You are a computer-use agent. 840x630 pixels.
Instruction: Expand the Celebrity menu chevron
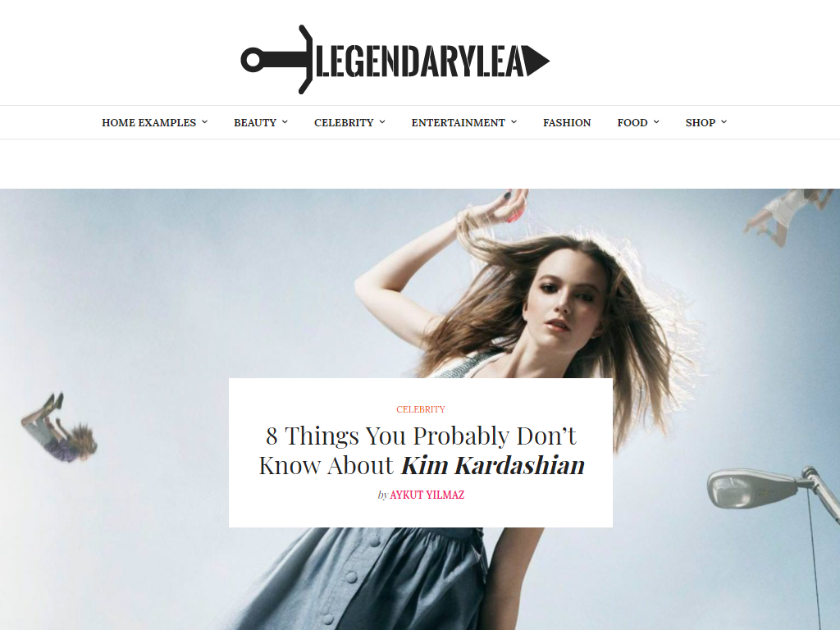click(x=382, y=122)
